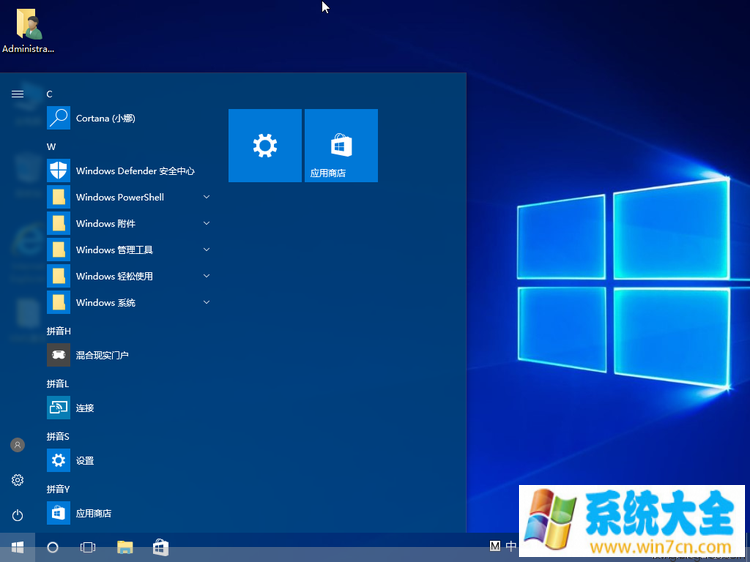Click the Windows 轻松使用 folder icon
Screen dimensions: 750x562
click(58, 276)
